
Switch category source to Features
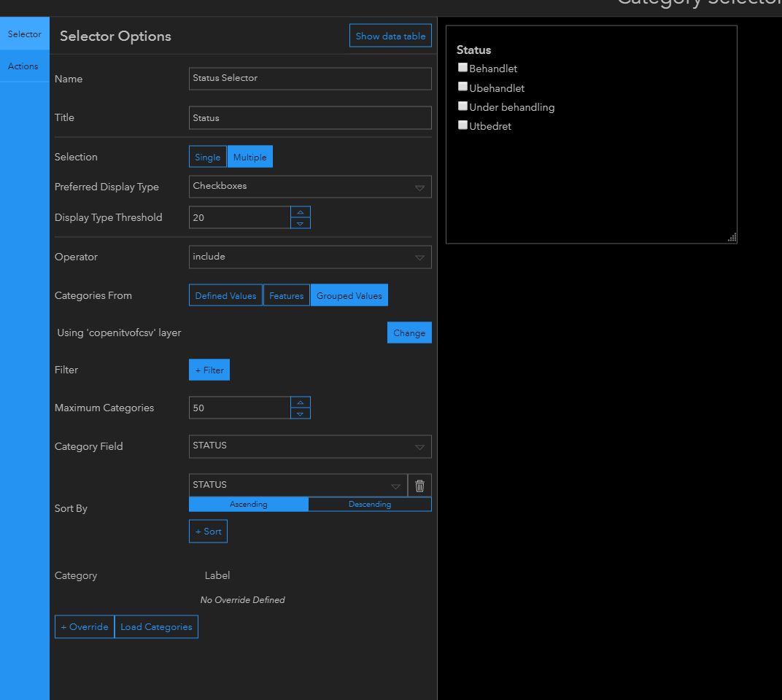(286, 295)
